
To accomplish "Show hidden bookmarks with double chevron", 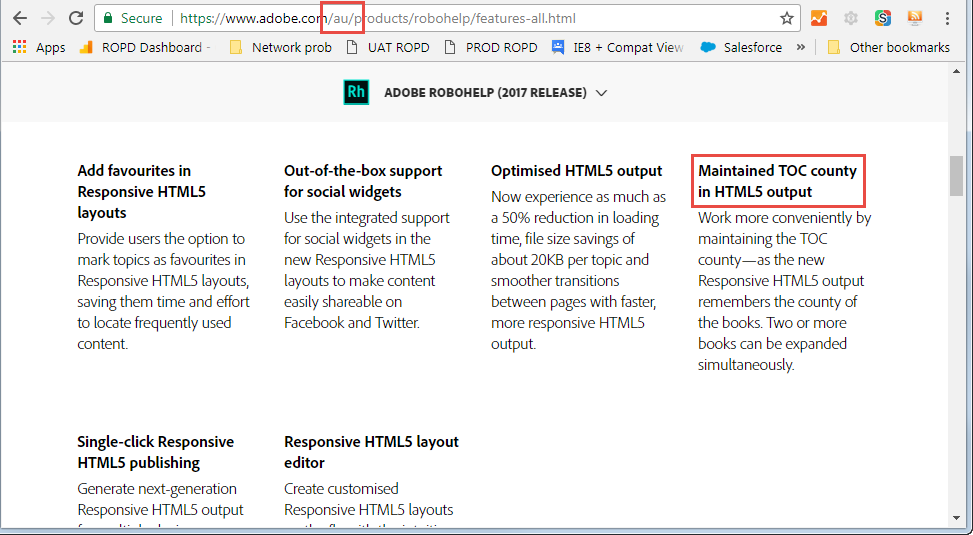I will pos(800,47).
